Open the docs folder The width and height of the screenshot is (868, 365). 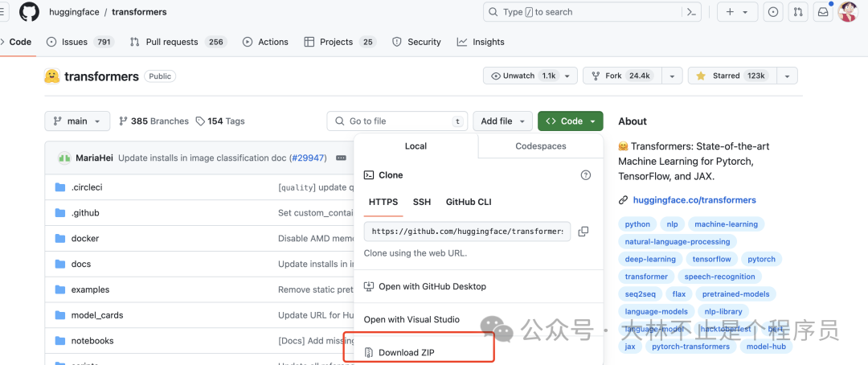(x=81, y=265)
